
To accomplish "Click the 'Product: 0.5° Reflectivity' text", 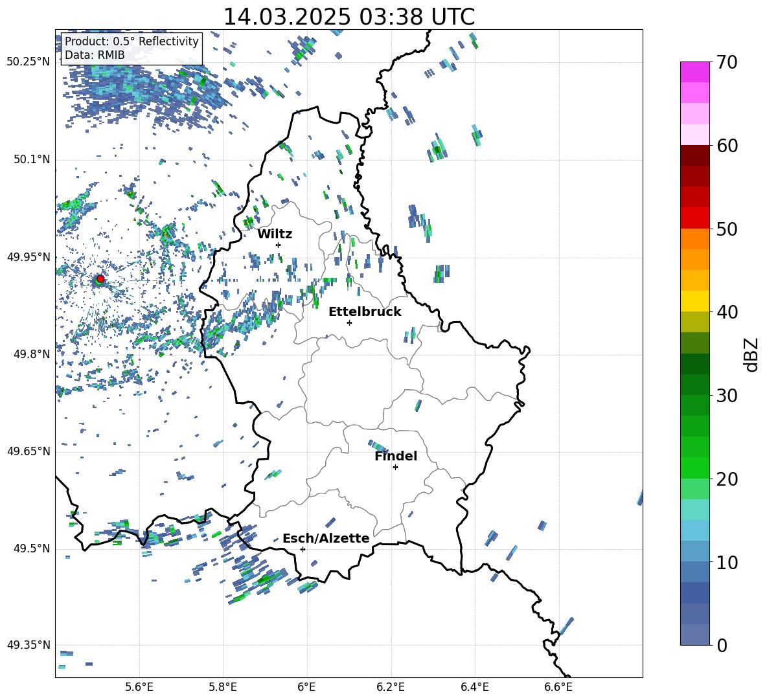I will pyautogui.click(x=132, y=41).
